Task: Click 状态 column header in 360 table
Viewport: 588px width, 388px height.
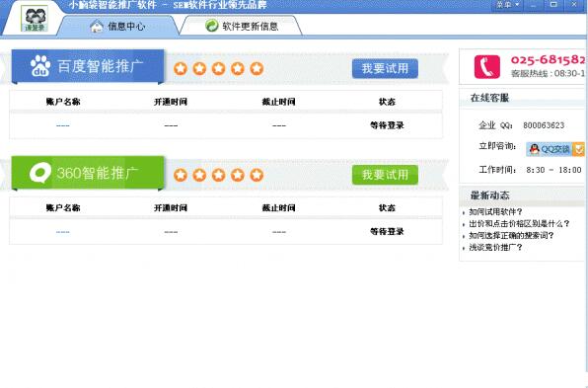Action: pyautogui.click(x=387, y=207)
